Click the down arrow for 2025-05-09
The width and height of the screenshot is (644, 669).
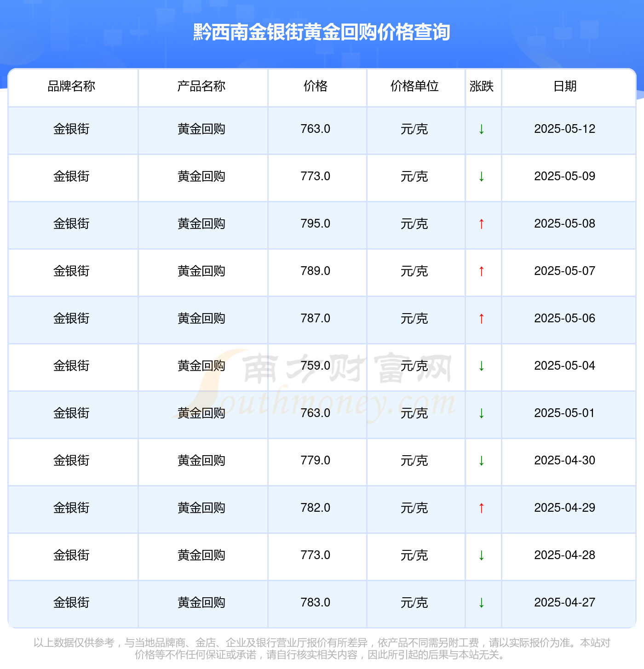tap(482, 177)
